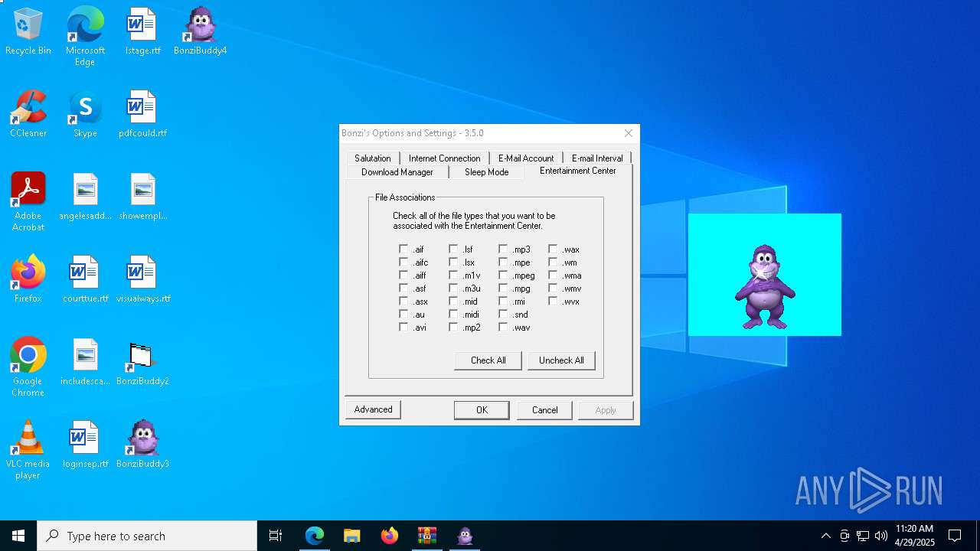Open the notification center icon
Screen dimensions: 980x551
(x=955, y=536)
